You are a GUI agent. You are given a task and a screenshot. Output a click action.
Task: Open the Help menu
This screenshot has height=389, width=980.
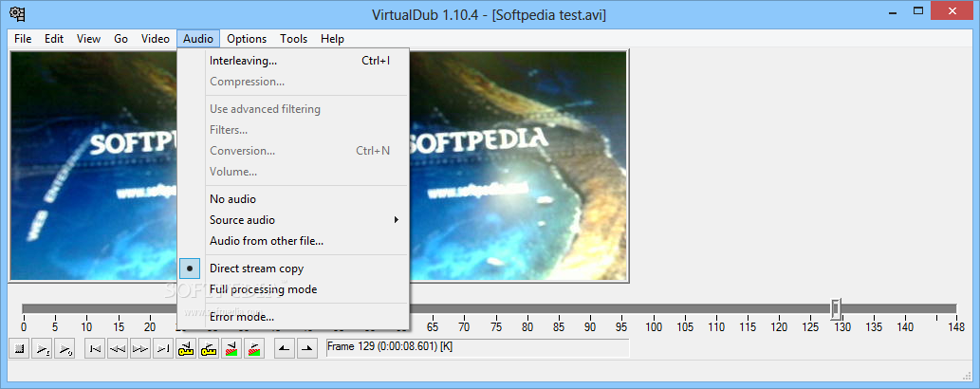[x=332, y=39]
